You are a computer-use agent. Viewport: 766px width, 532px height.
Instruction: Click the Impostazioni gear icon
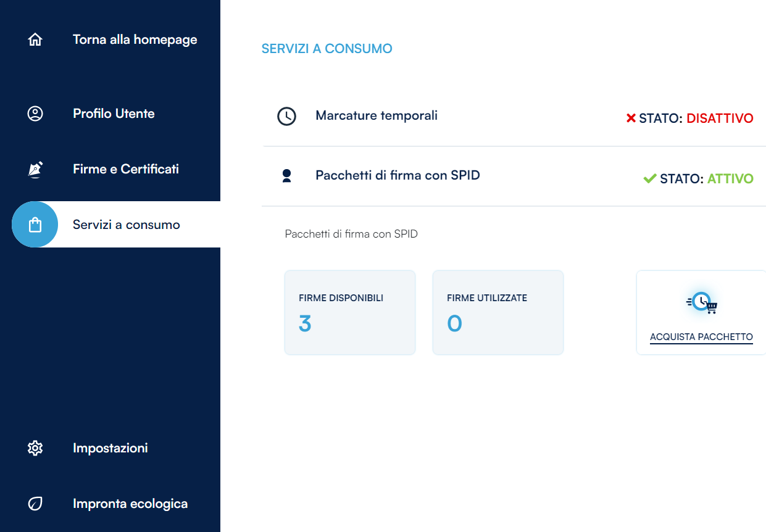coord(35,448)
